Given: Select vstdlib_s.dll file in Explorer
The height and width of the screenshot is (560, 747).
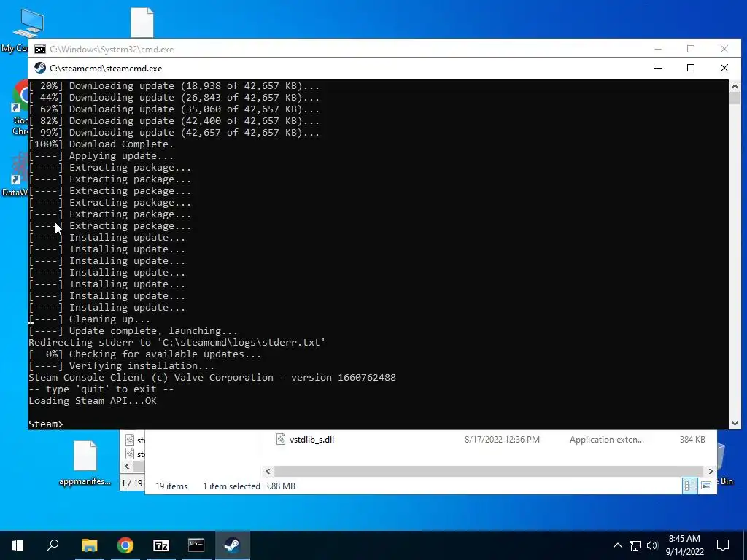Looking at the screenshot, I should tap(311, 440).
